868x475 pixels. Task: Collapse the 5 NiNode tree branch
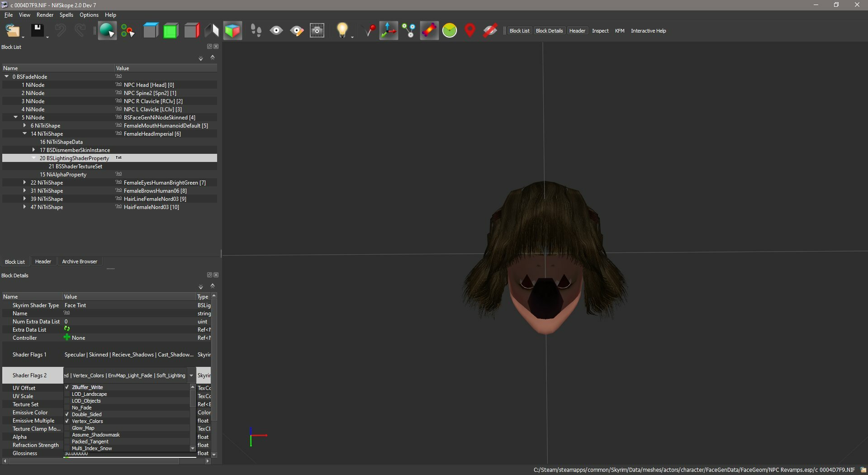[x=16, y=117]
